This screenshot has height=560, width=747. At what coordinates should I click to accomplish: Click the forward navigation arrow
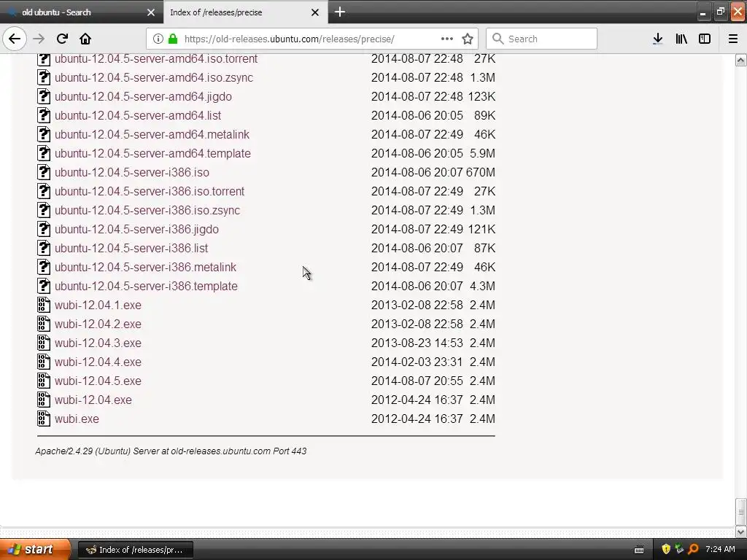pyautogui.click(x=39, y=39)
